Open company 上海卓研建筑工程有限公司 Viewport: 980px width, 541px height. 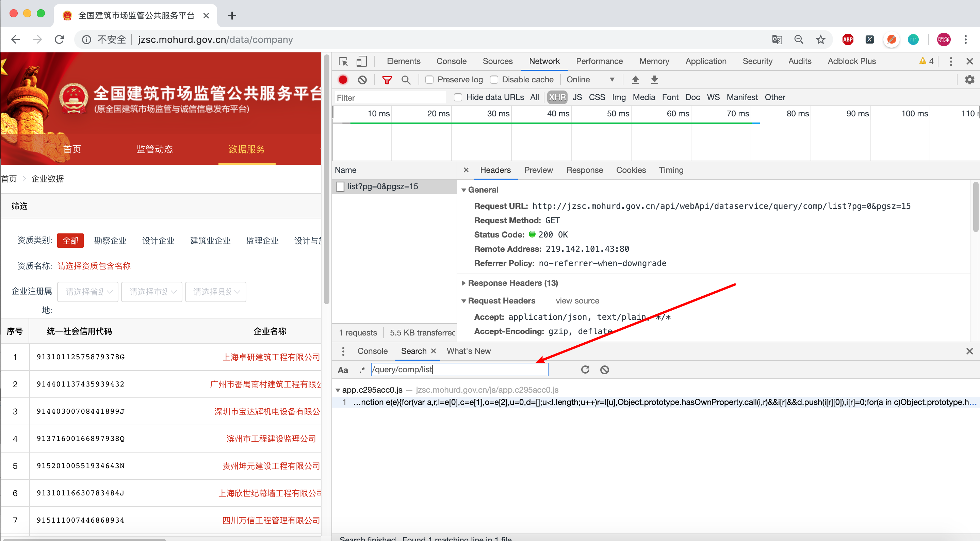[271, 357]
